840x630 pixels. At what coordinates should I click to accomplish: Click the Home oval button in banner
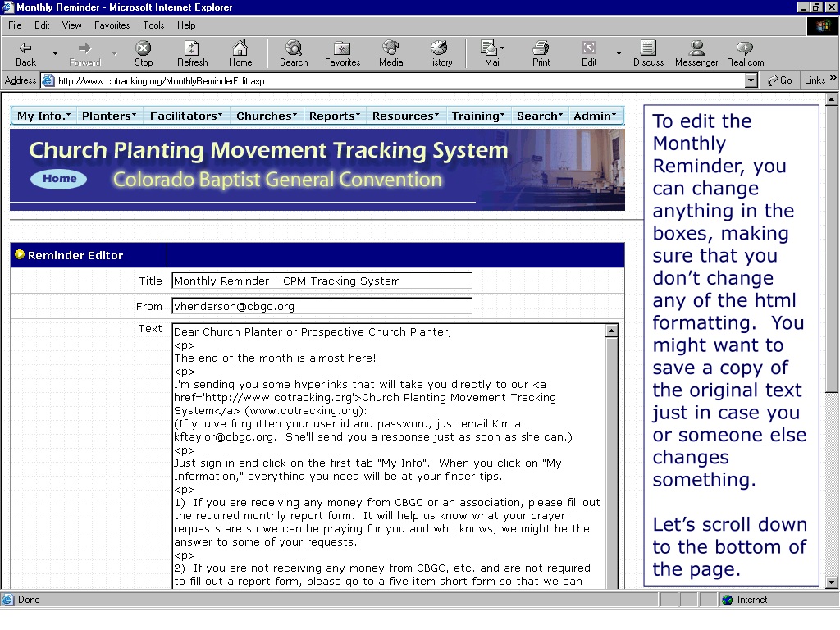click(59, 178)
